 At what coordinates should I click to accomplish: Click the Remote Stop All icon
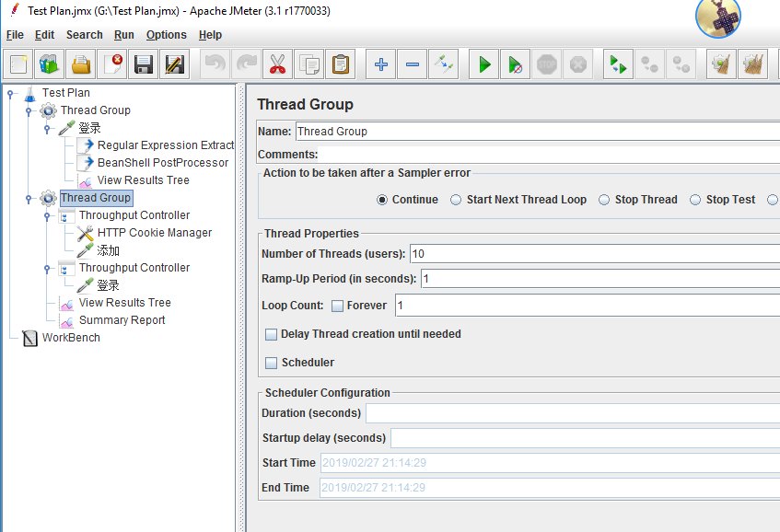click(x=649, y=64)
